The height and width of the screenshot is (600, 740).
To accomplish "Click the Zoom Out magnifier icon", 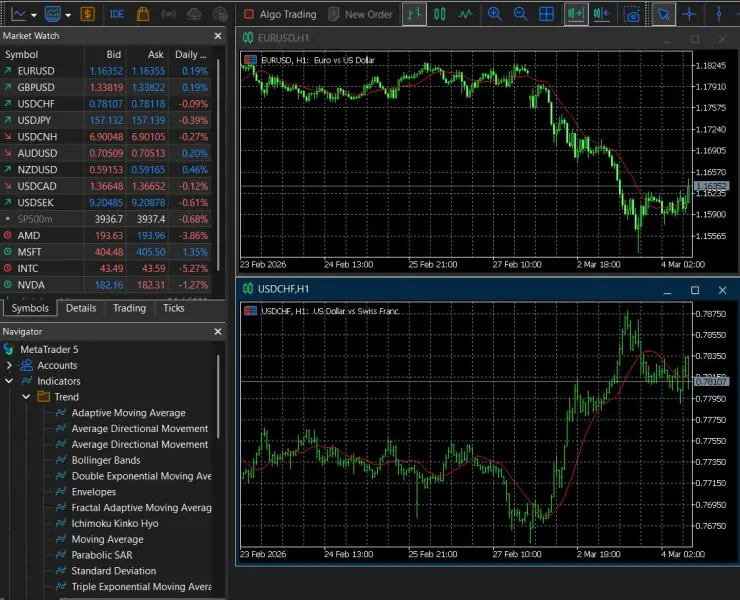I will (520, 15).
